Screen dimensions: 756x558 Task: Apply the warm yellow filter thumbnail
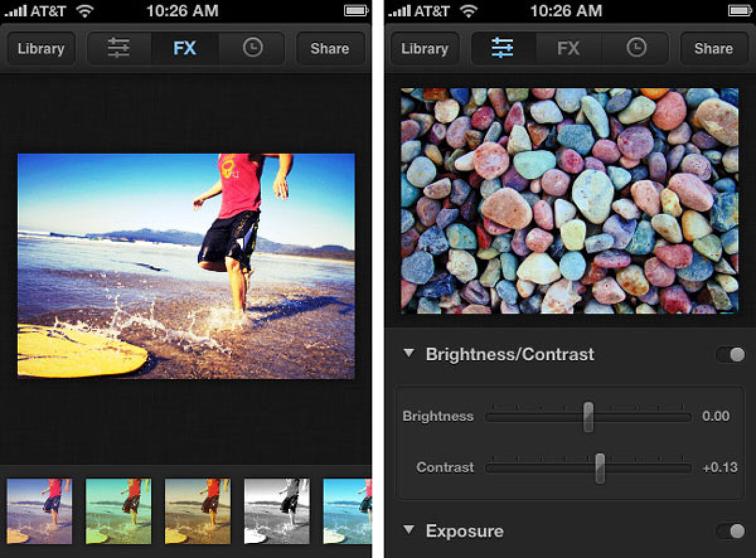click(198, 511)
